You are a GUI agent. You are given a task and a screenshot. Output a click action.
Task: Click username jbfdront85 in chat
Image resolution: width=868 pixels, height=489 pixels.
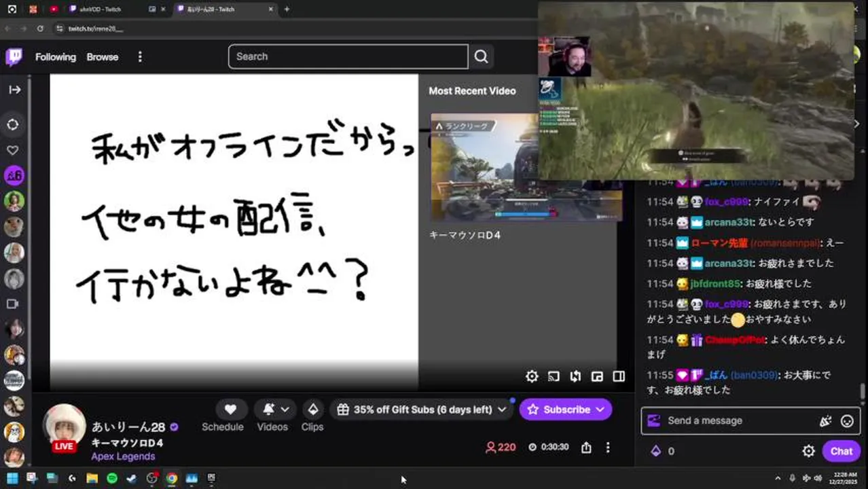point(717,283)
